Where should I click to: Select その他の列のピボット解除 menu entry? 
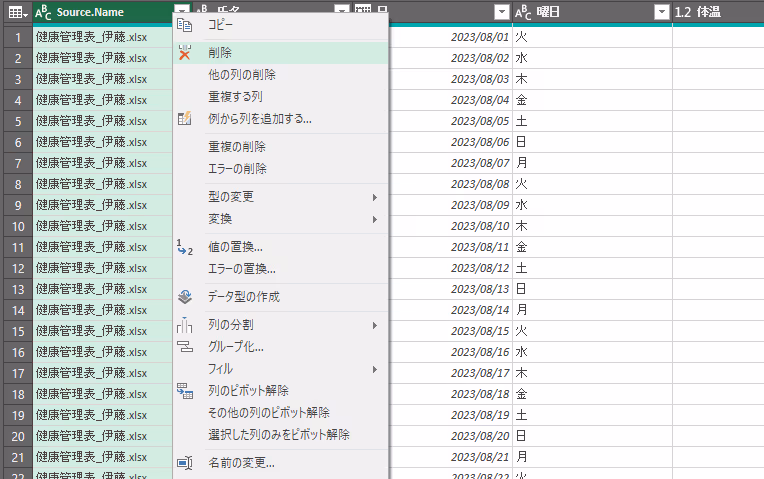tap(281, 413)
